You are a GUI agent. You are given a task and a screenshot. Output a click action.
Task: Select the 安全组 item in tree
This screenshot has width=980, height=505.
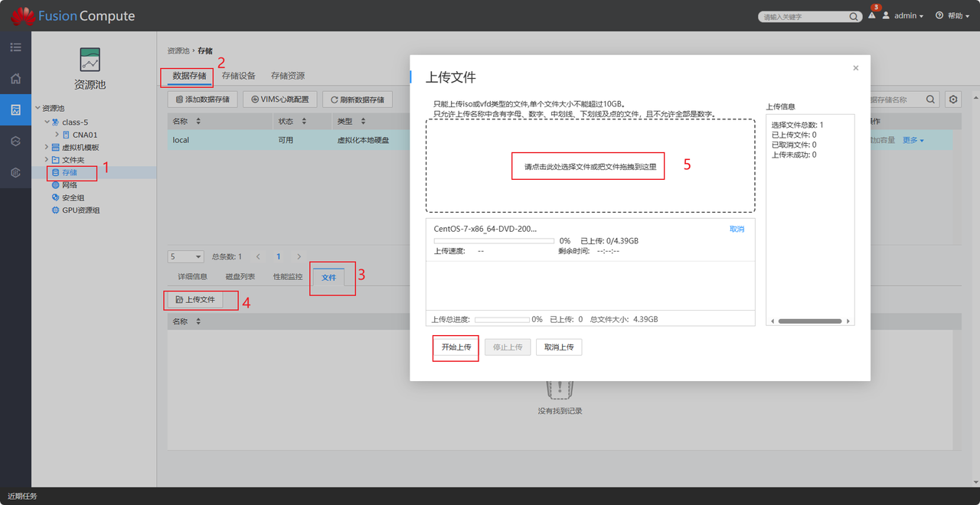73,197
